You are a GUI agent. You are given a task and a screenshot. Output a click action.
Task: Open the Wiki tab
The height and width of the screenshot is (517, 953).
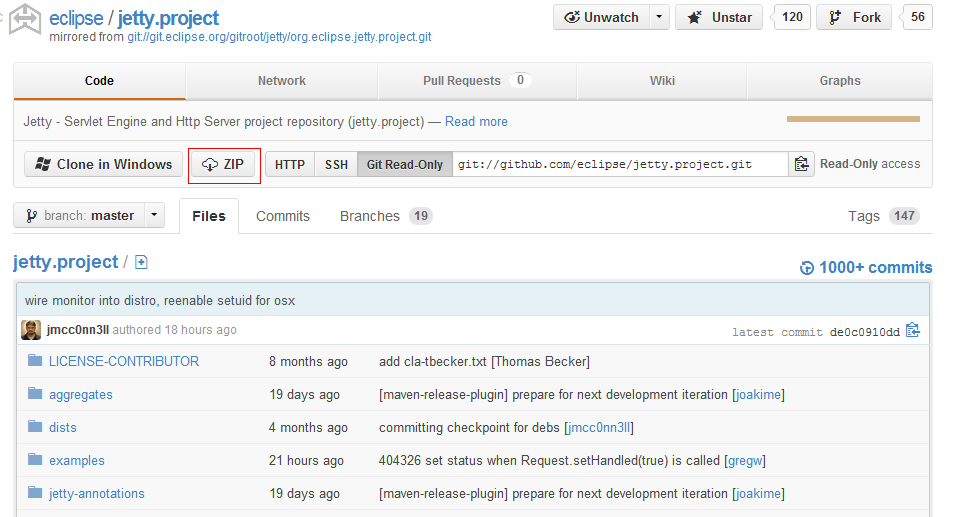(662, 81)
